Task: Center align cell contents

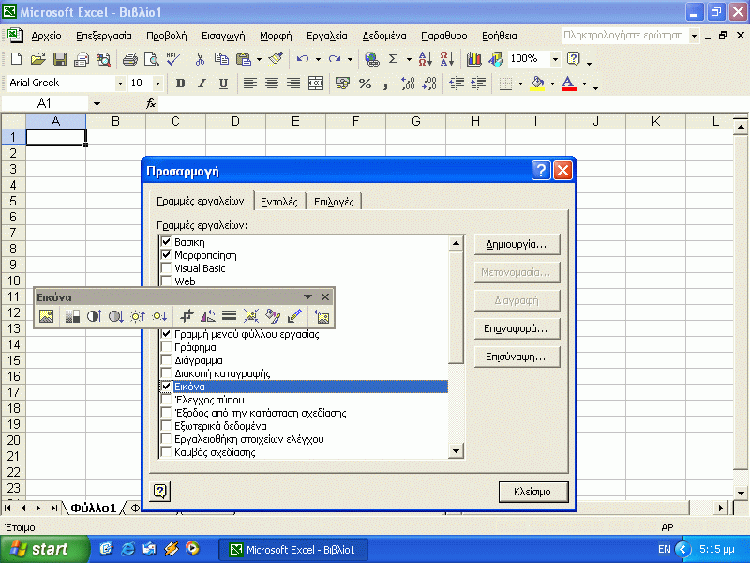Action: pos(271,84)
